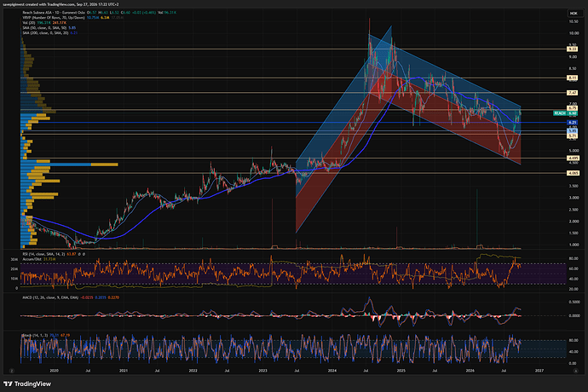Click the Stoch (14, 1, 3) legend

pos(35,335)
